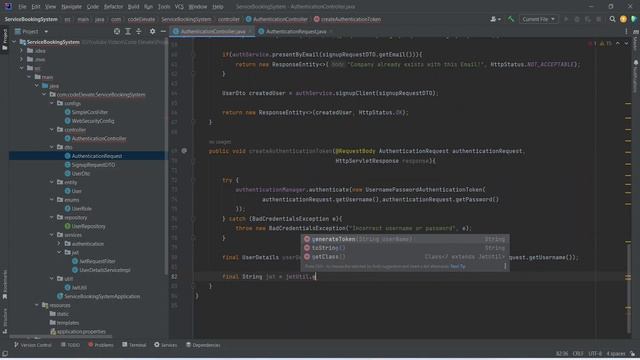Click the user account icon in toolbar

(495, 19)
